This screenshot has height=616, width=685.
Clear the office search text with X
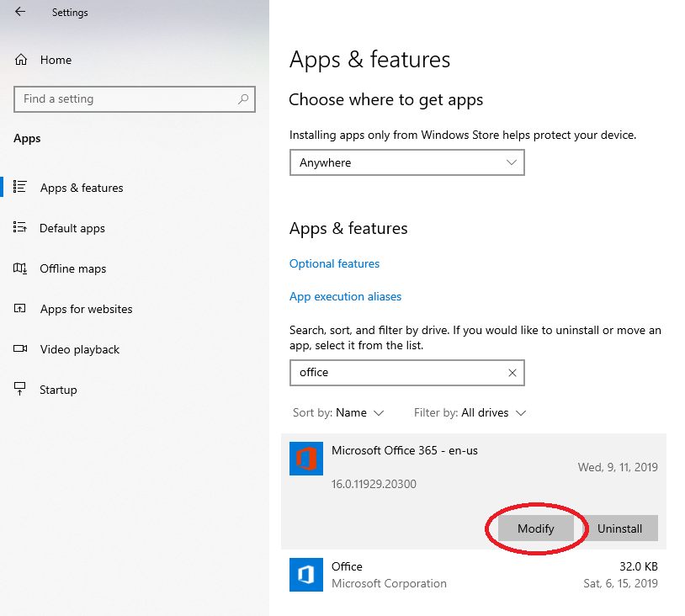pos(512,373)
